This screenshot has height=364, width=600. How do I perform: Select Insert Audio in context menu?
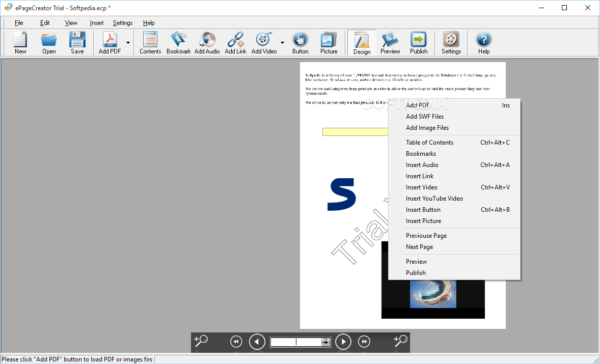454,165
